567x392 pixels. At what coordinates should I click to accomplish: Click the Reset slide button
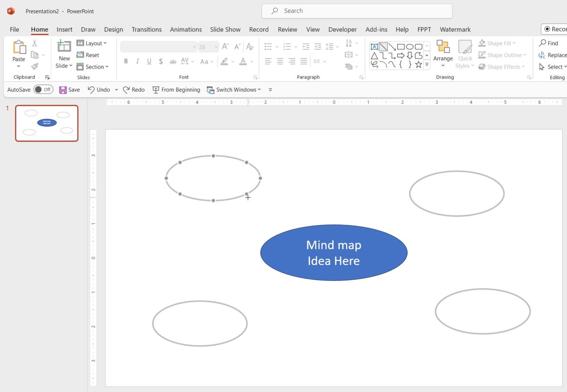pos(88,55)
